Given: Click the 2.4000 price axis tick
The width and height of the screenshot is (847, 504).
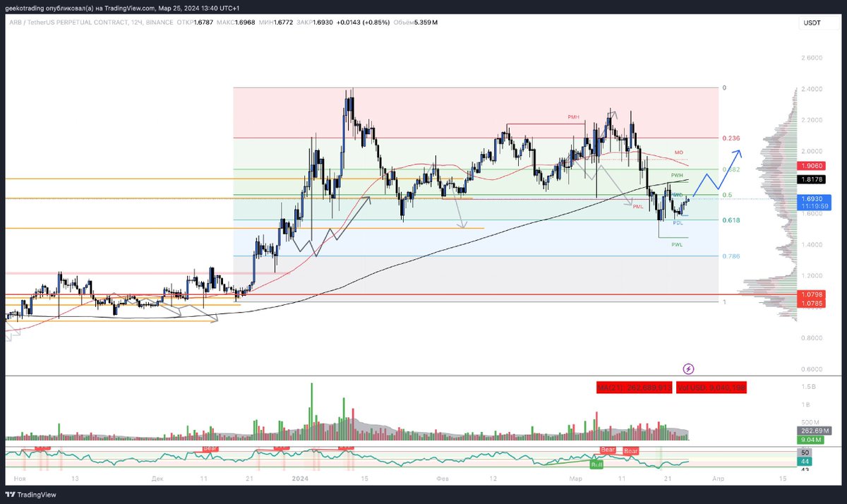Looking at the screenshot, I should tap(811, 88).
